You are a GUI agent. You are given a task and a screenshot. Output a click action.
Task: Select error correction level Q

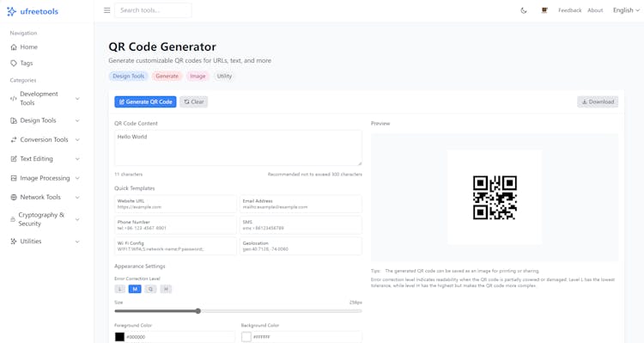[150, 289]
